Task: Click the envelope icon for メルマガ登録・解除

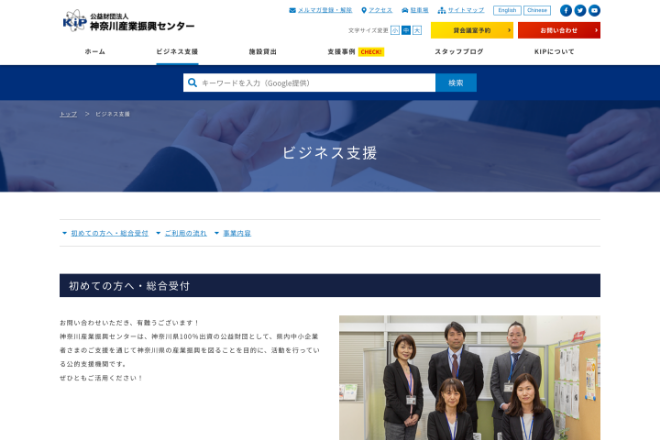Action: point(292,10)
